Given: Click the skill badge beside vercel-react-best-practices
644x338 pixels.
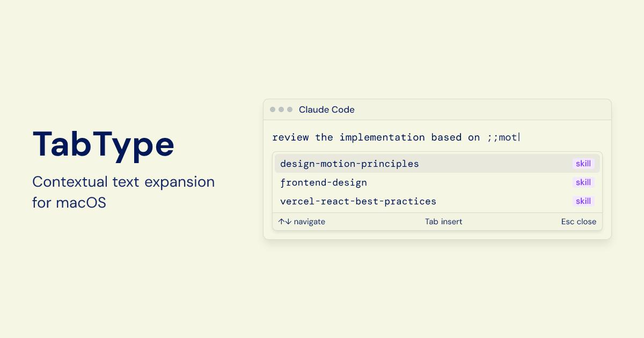Looking at the screenshot, I should (x=583, y=201).
